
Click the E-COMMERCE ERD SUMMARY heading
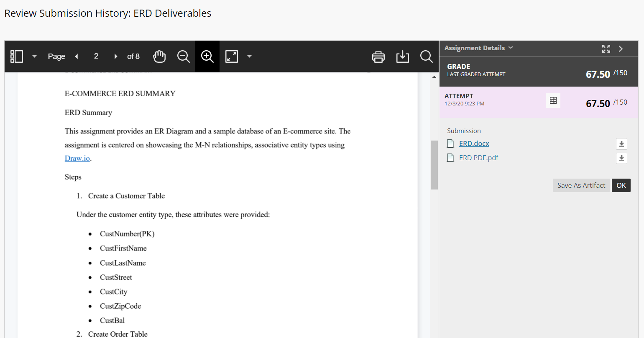click(120, 94)
